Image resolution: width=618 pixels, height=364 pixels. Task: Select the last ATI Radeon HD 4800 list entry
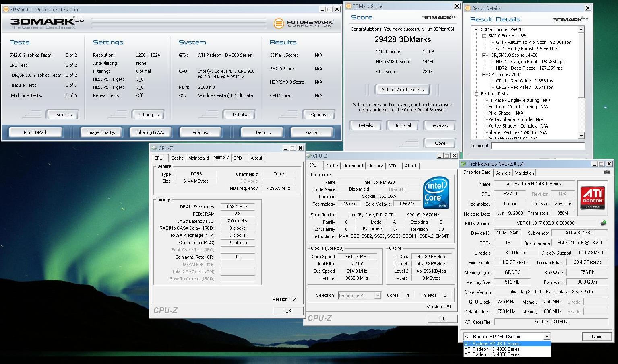point(507,354)
